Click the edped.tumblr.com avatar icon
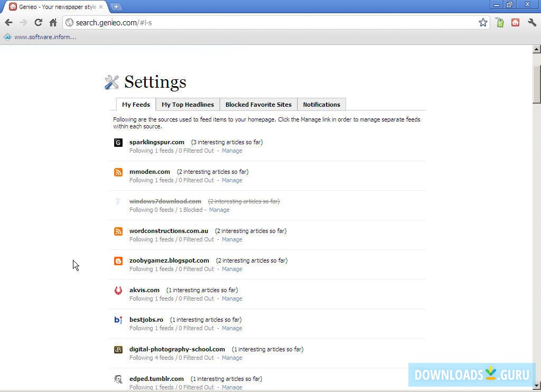 click(118, 379)
